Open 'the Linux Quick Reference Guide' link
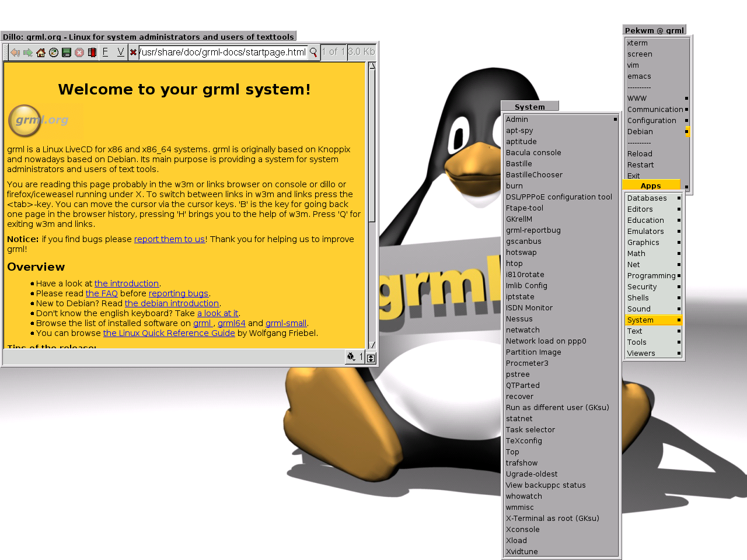Viewport: 747px width, 560px height. (169, 333)
